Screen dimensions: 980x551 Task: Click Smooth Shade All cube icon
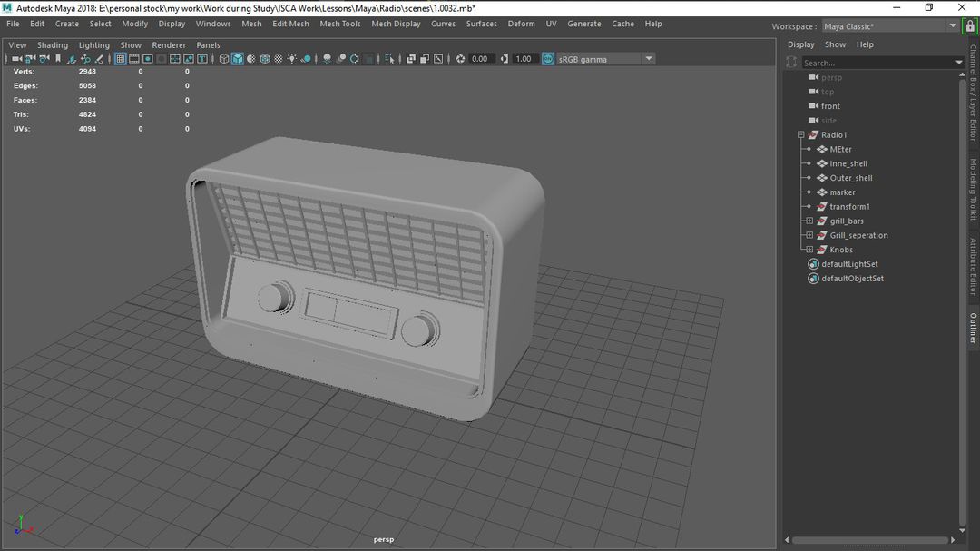click(238, 59)
